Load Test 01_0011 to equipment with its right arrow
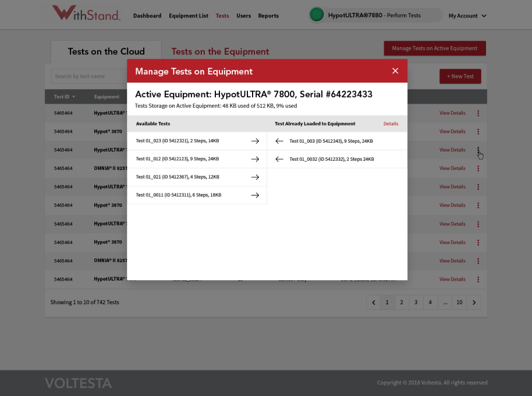This screenshot has width=532, height=396. tap(255, 195)
